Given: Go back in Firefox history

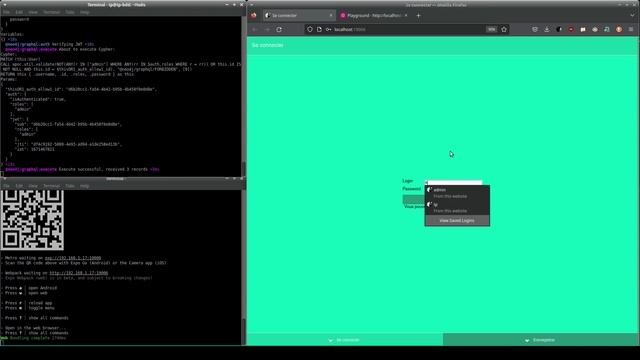Looking at the screenshot, I should (x=255, y=29).
